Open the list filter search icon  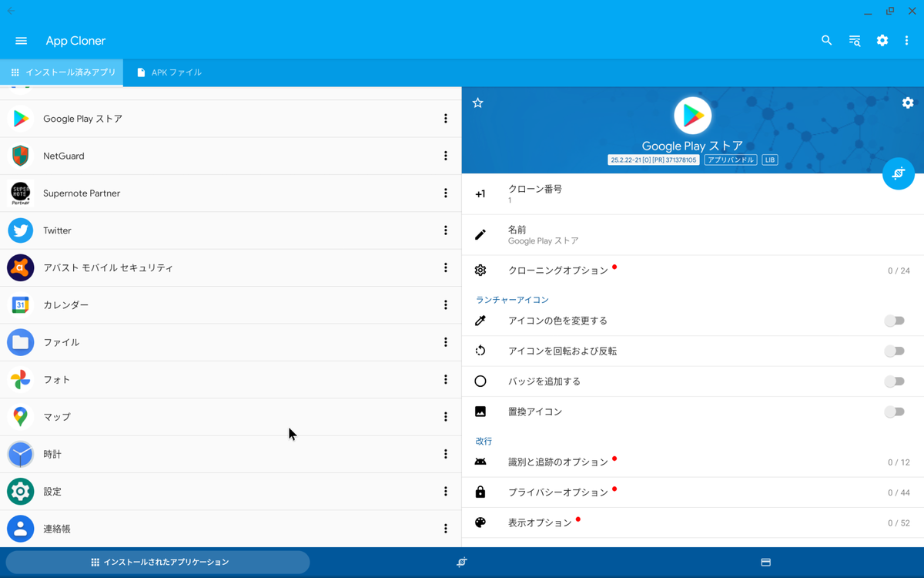point(854,41)
